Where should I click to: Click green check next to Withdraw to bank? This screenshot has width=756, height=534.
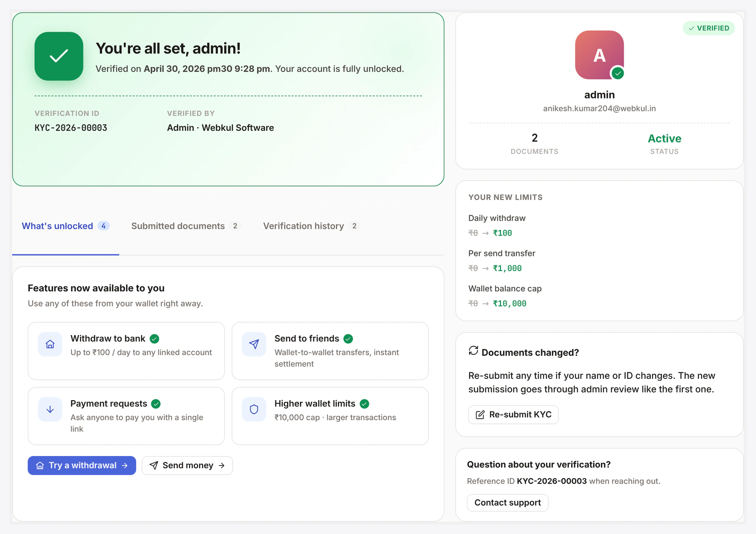click(x=155, y=339)
